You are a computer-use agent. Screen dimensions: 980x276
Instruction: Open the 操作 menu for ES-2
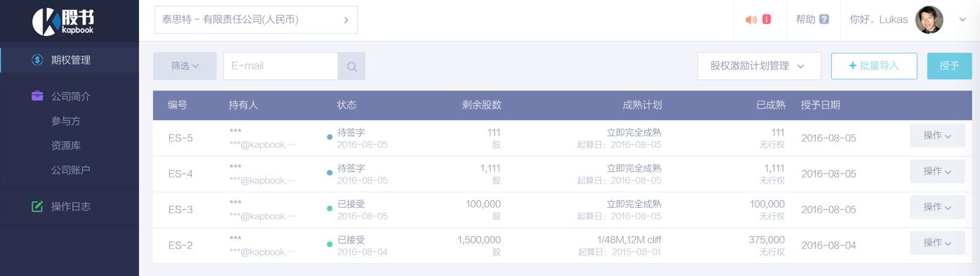(937, 243)
